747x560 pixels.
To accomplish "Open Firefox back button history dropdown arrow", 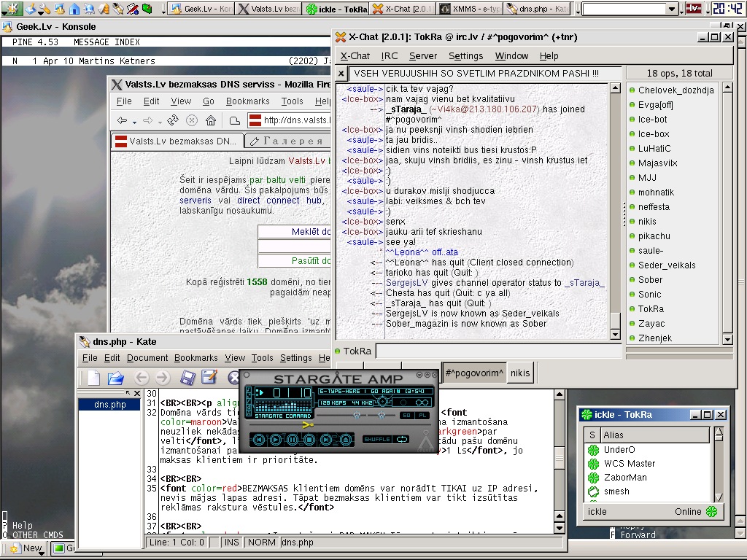I will (x=135, y=122).
